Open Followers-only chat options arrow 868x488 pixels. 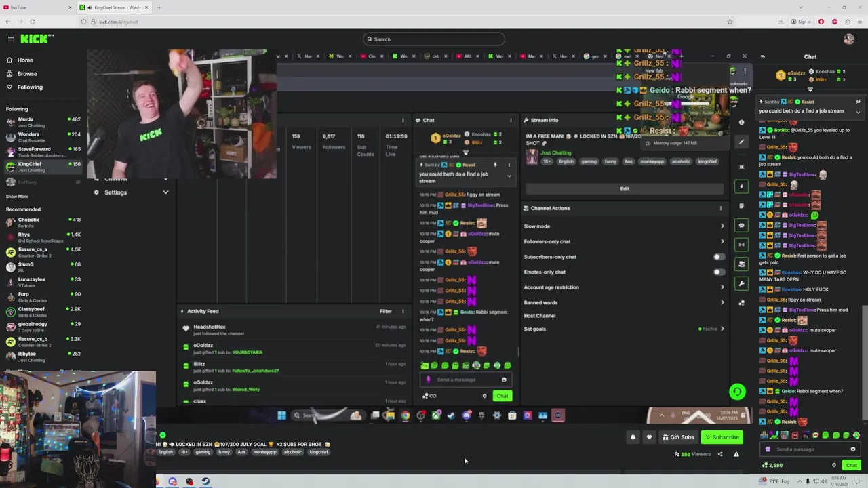pyautogui.click(x=722, y=241)
